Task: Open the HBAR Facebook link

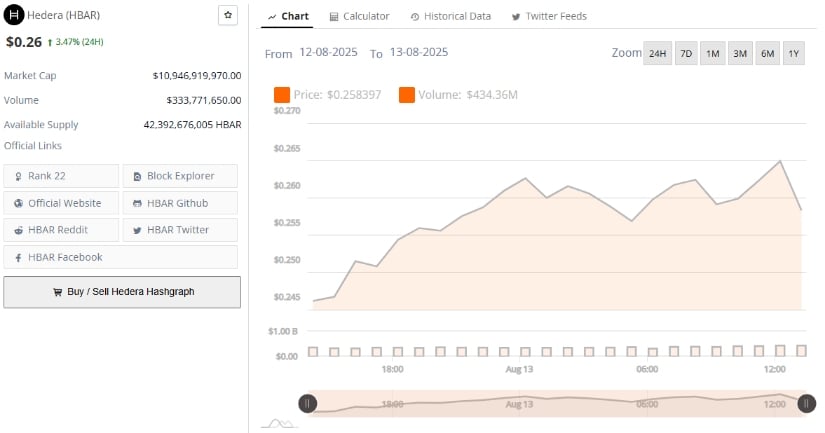Action: point(120,257)
